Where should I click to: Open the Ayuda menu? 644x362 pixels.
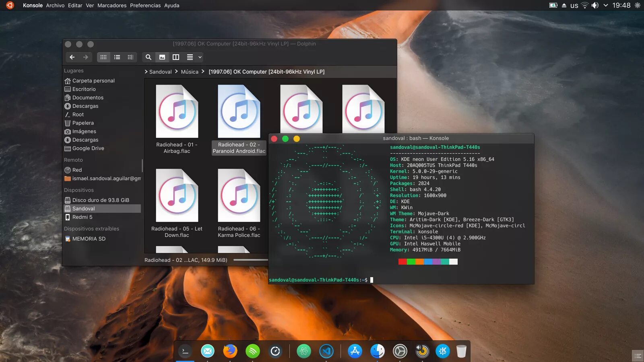pyautogui.click(x=172, y=5)
